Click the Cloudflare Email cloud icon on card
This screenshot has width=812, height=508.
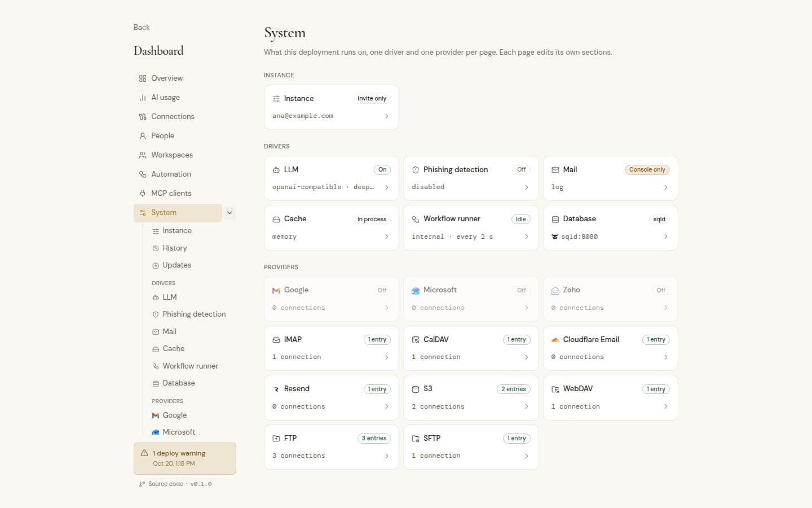click(555, 340)
